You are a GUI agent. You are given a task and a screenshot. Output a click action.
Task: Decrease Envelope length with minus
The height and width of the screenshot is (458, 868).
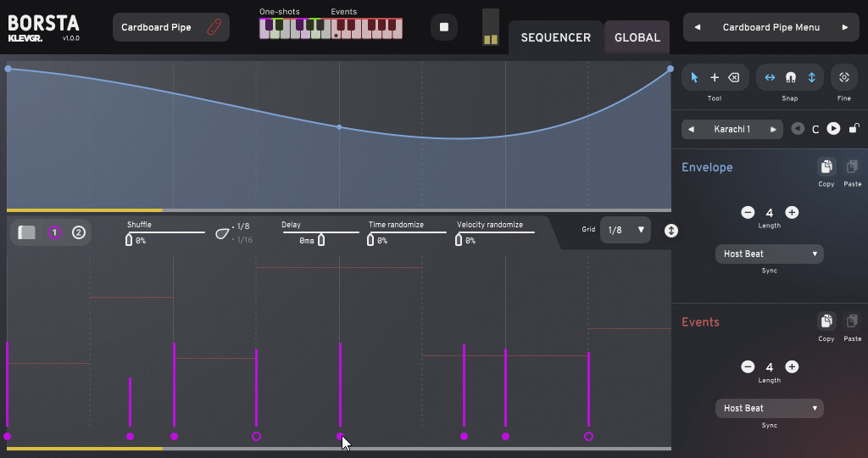(748, 213)
